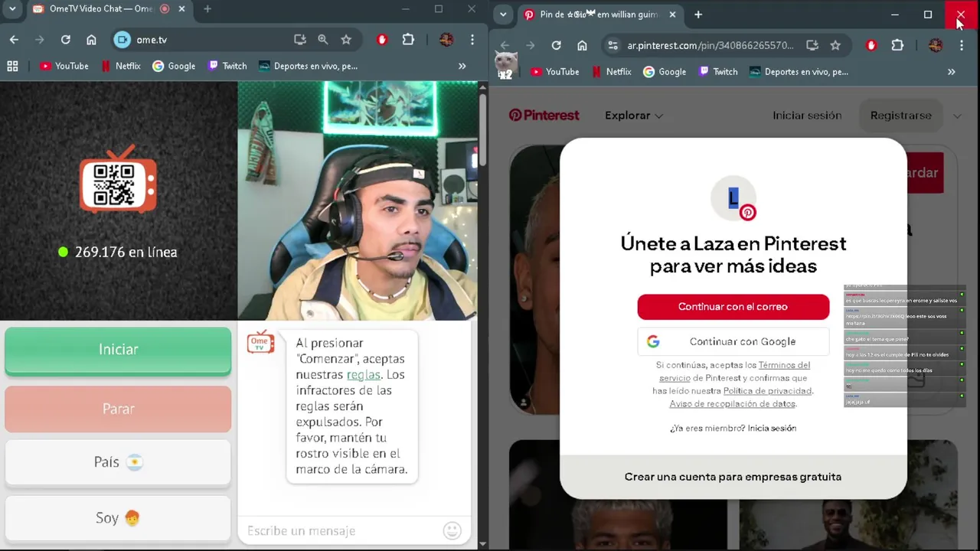Open the reglas link in chat
The image size is (980, 551).
[x=363, y=375]
